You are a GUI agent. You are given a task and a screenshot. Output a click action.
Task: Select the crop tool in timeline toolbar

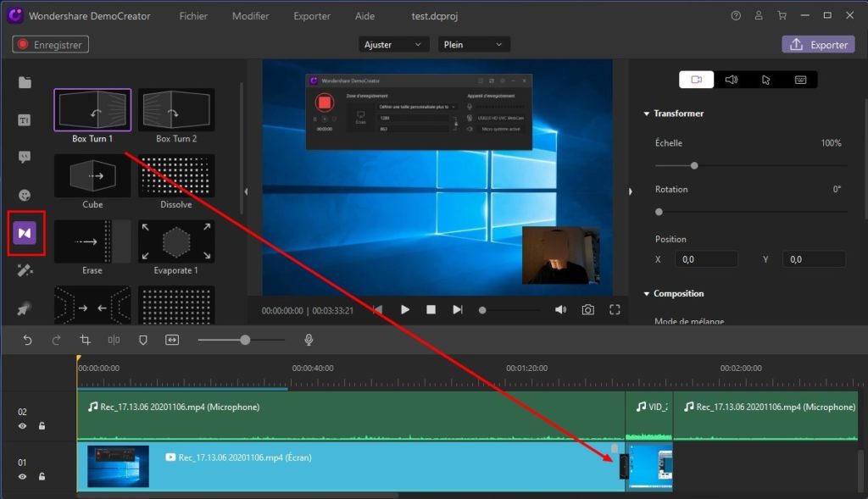86,340
